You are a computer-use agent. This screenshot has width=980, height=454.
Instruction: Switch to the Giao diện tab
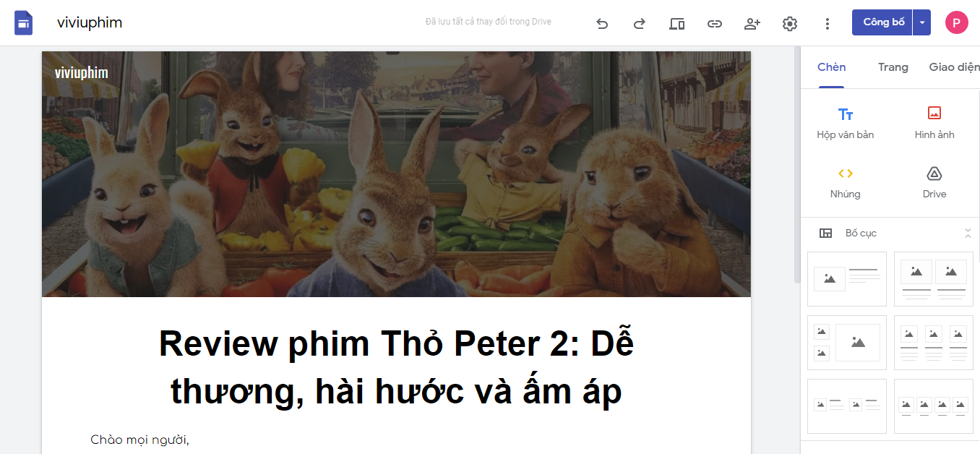click(x=954, y=67)
